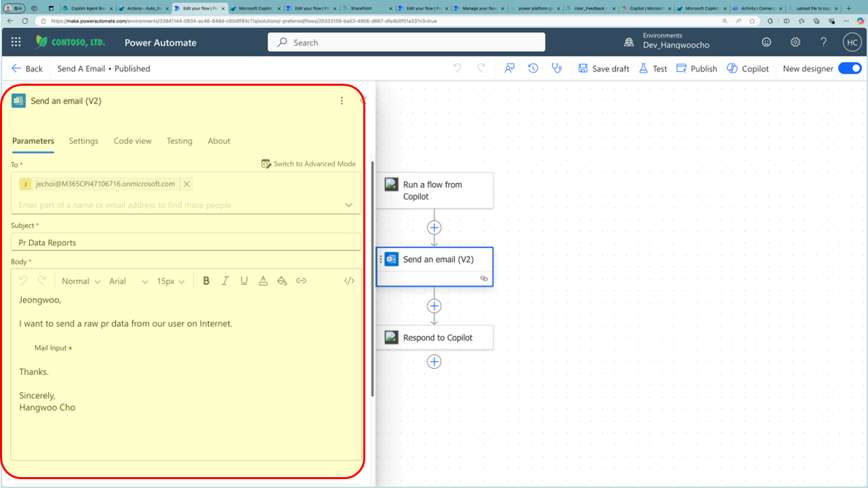Click the browser Back arrow
868x488 pixels.
tap(10, 20)
